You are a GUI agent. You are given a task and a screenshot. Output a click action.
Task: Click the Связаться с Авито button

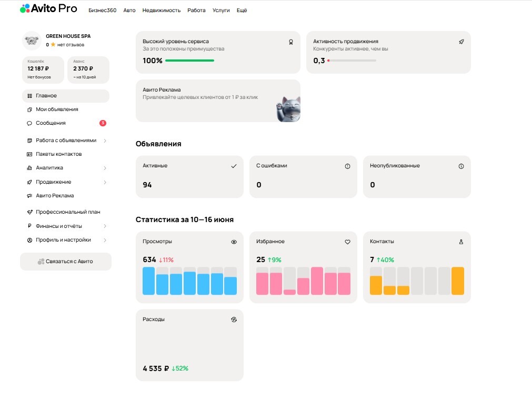pyautogui.click(x=66, y=262)
